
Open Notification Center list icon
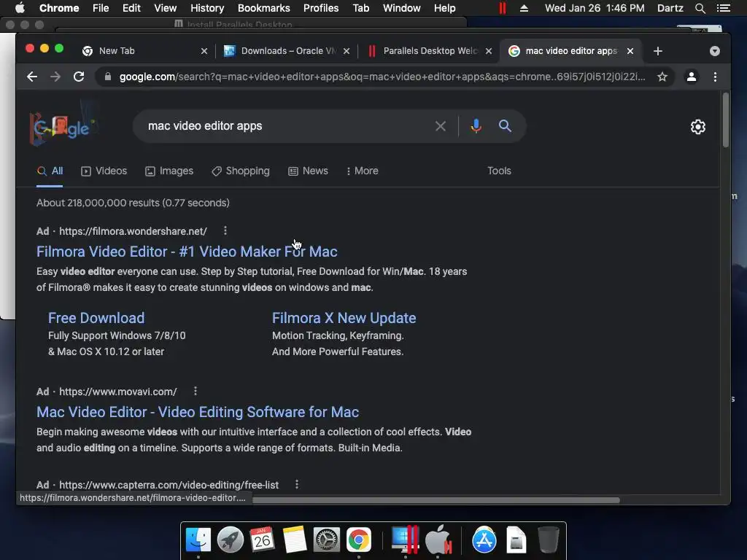pos(723,8)
